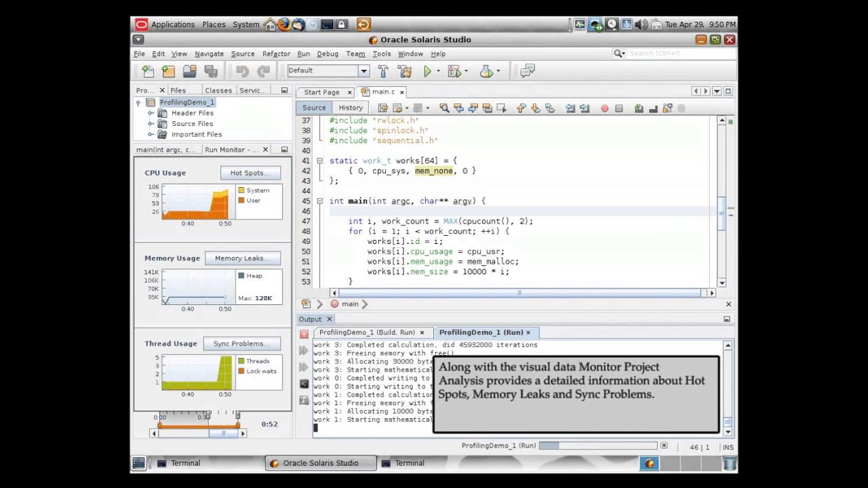This screenshot has width=868, height=488.
Task: Click the Memory Leaks... button
Action: click(x=243, y=258)
